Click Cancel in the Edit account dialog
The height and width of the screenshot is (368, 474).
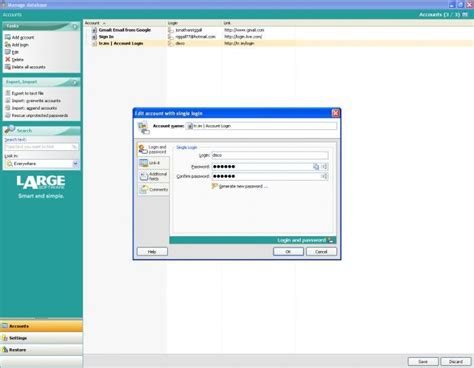(321, 252)
